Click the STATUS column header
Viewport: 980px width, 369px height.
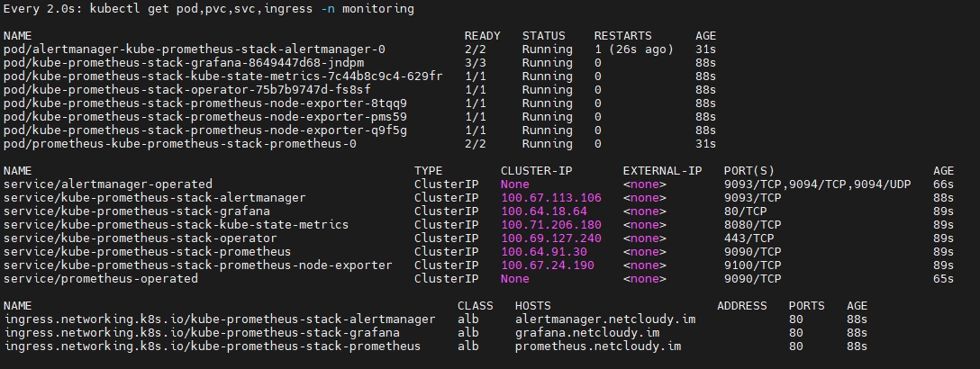coord(544,36)
